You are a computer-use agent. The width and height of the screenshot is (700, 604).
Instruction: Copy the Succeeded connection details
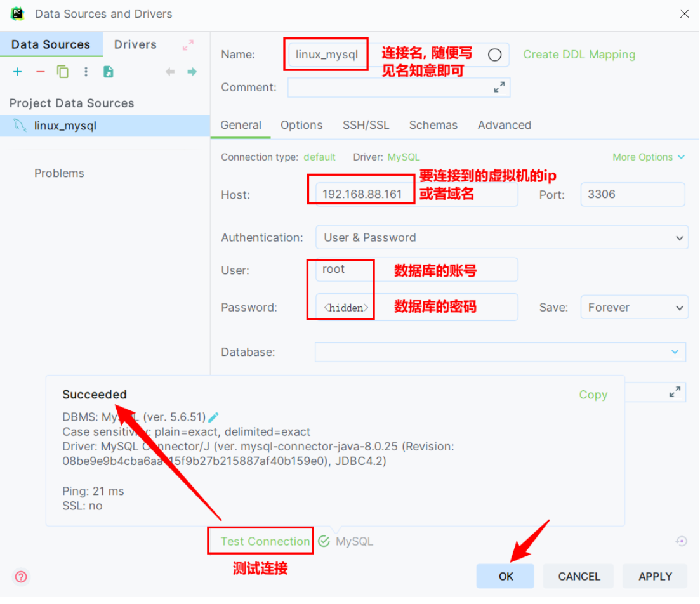(593, 395)
